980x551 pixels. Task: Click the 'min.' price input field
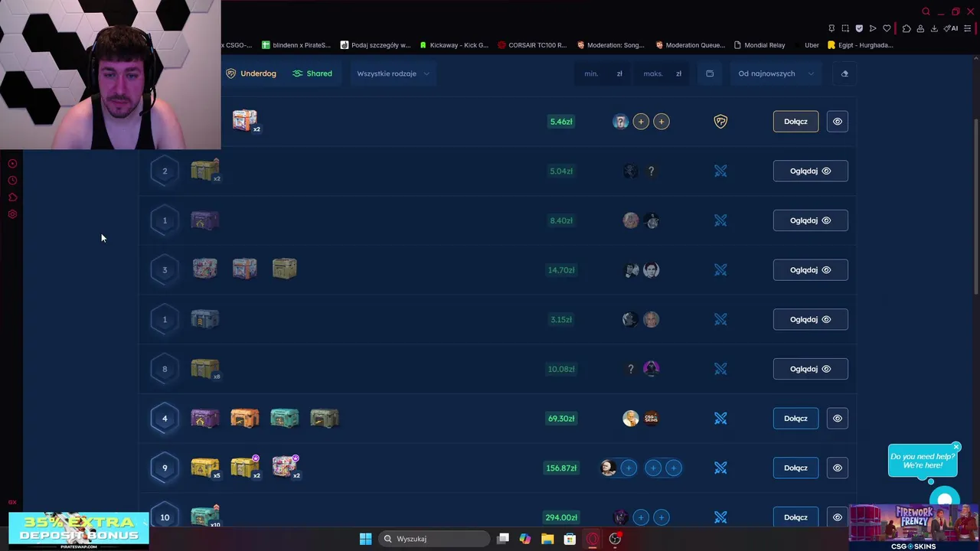click(x=603, y=73)
